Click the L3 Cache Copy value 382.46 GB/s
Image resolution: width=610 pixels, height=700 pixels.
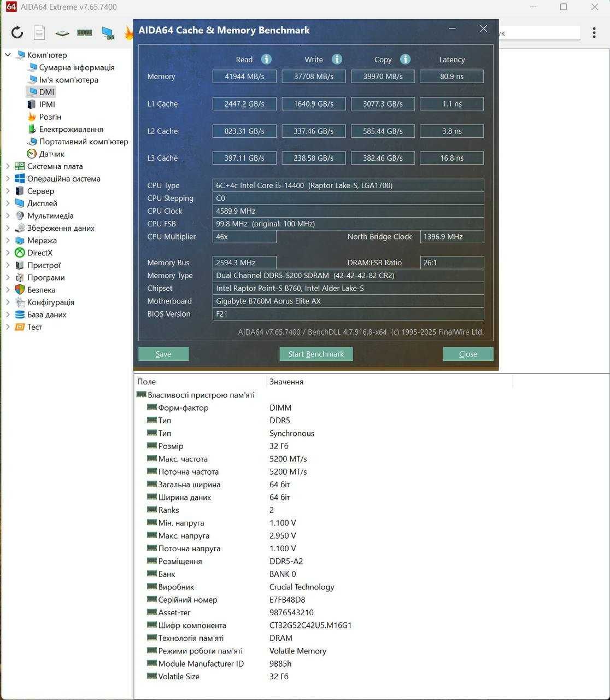383,158
